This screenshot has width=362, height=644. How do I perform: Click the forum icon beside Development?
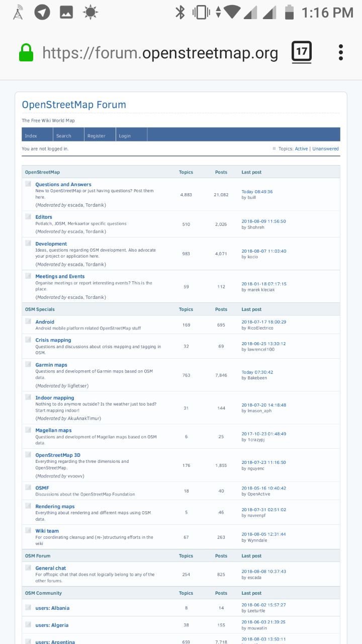coord(28,243)
